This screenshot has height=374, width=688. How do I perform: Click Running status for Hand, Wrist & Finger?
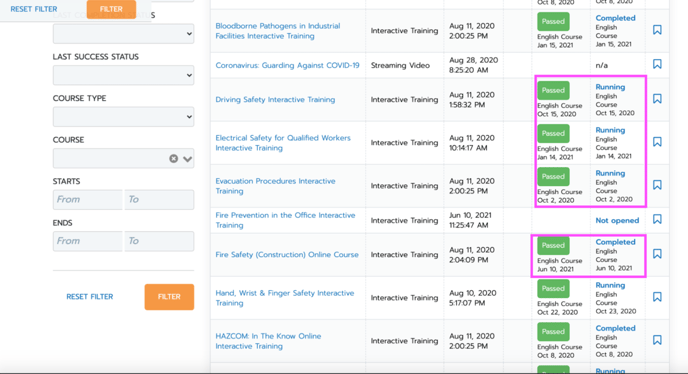coord(610,285)
